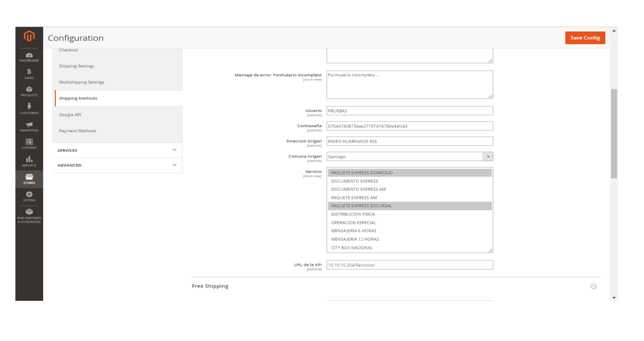Open the Content sidebar icon

[29, 144]
